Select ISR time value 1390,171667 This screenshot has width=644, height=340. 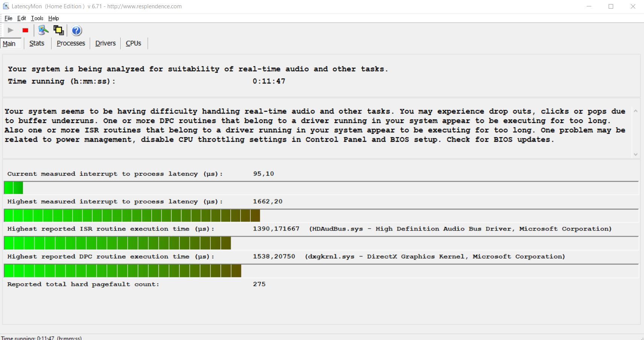pos(276,229)
